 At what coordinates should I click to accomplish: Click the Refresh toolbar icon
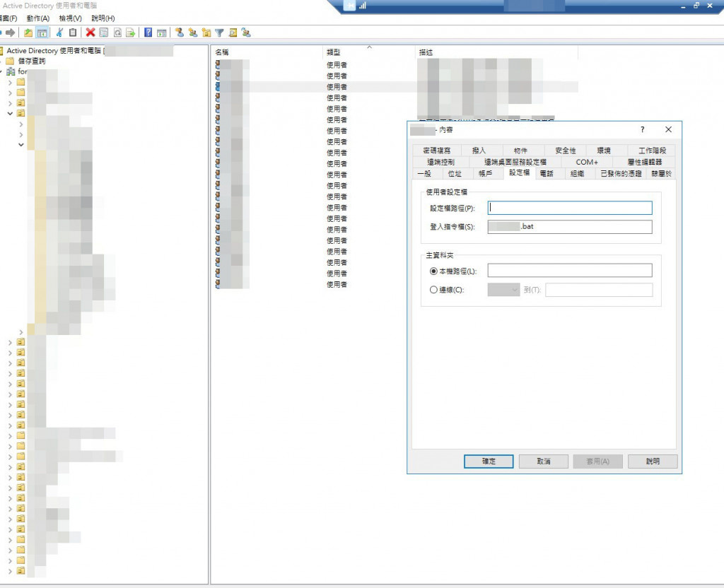pyautogui.click(x=117, y=33)
